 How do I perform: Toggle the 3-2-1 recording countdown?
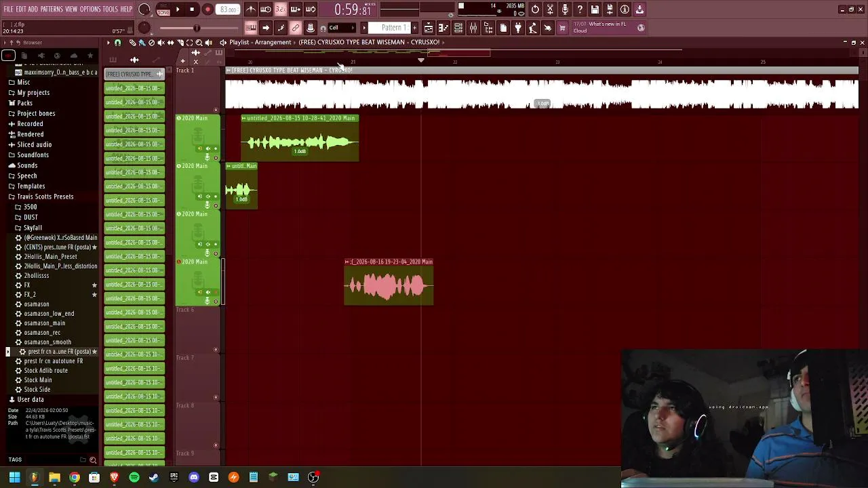click(281, 9)
